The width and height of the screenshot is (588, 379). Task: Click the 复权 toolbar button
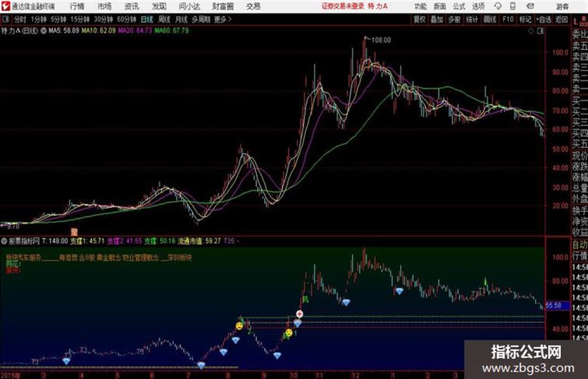[419, 19]
